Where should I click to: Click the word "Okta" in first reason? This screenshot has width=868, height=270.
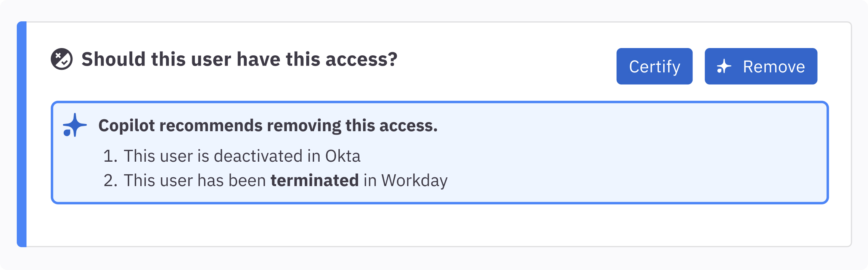(342, 156)
